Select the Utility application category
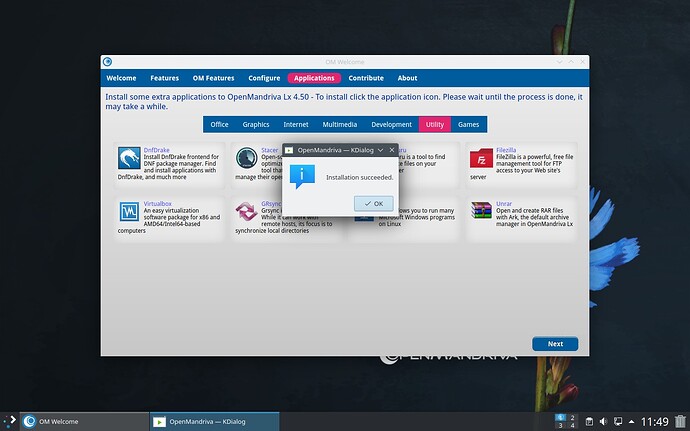Screen dimensions: 690x431 tap(435, 125)
